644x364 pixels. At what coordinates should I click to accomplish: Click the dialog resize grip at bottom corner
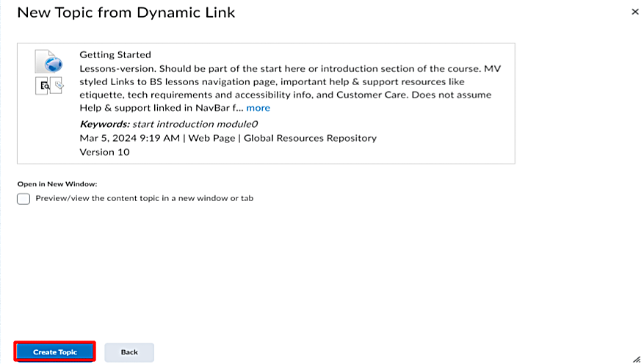637,359
